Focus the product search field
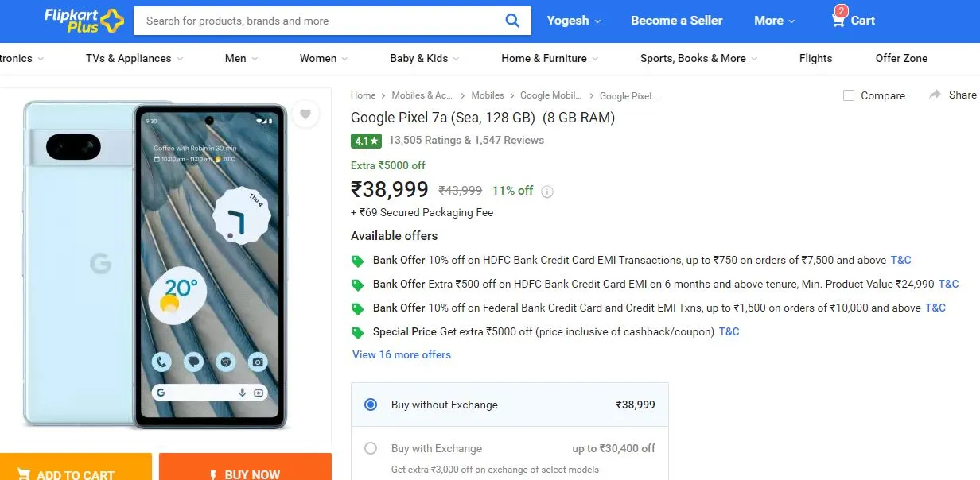Image resolution: width=980 pixels, height=480 pixels. pos(318,21)
